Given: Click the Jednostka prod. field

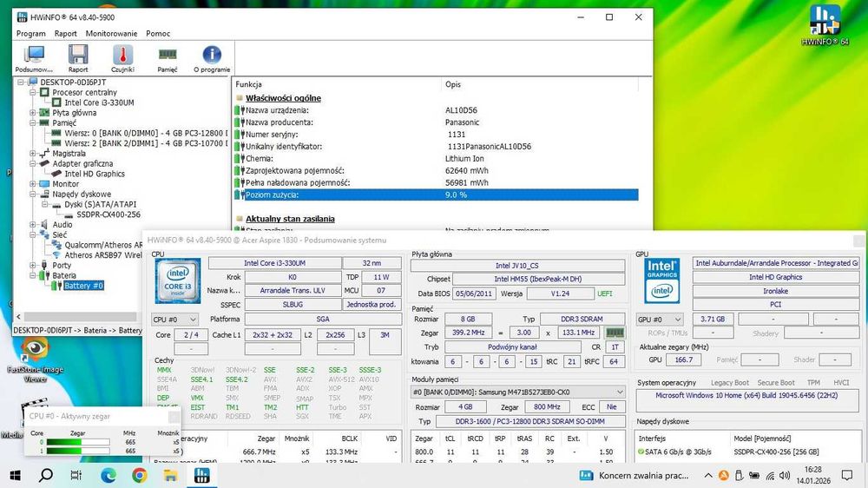Looking at the screenshot, I should point(371,305).
